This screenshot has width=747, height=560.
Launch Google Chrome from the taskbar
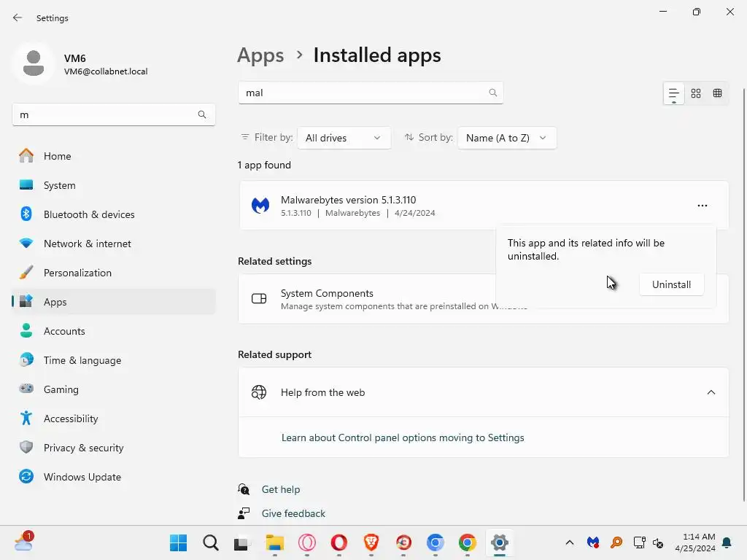click(x=468, y=542)
